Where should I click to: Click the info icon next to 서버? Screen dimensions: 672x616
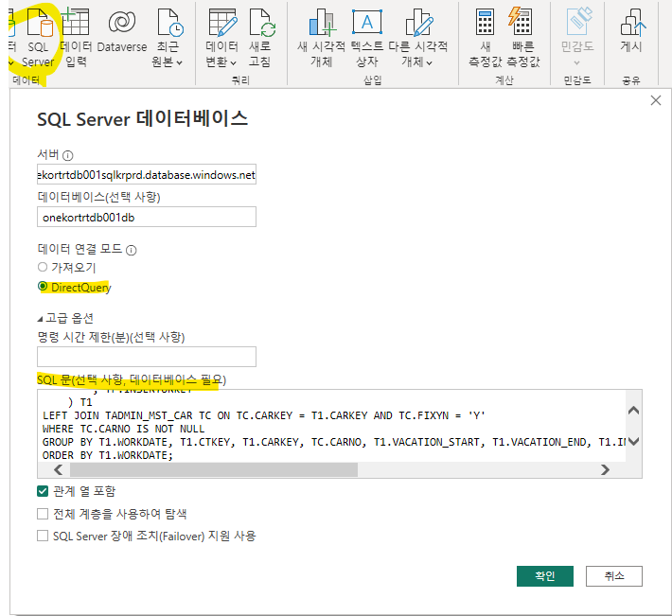[68, 155]
